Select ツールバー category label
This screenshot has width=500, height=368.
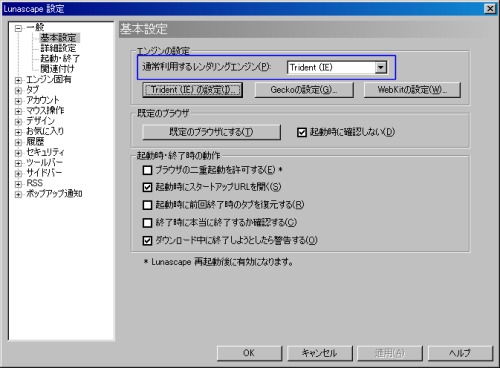pos(44,162)
